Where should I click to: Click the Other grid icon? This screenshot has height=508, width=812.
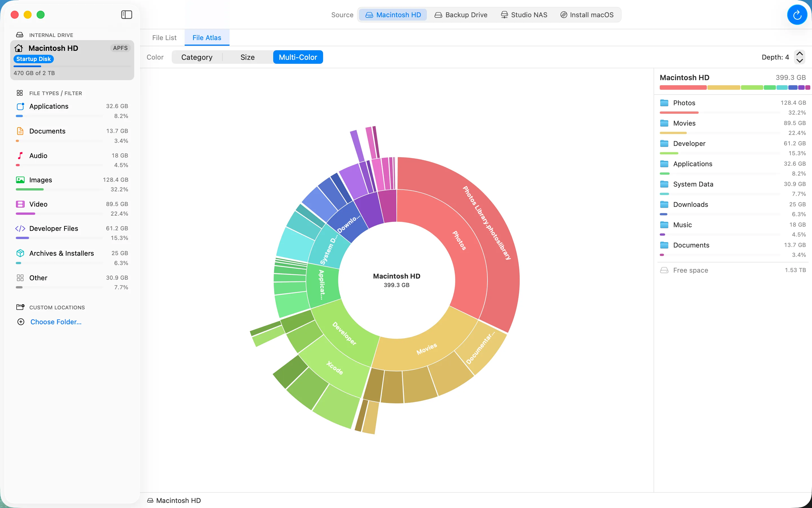20,278
